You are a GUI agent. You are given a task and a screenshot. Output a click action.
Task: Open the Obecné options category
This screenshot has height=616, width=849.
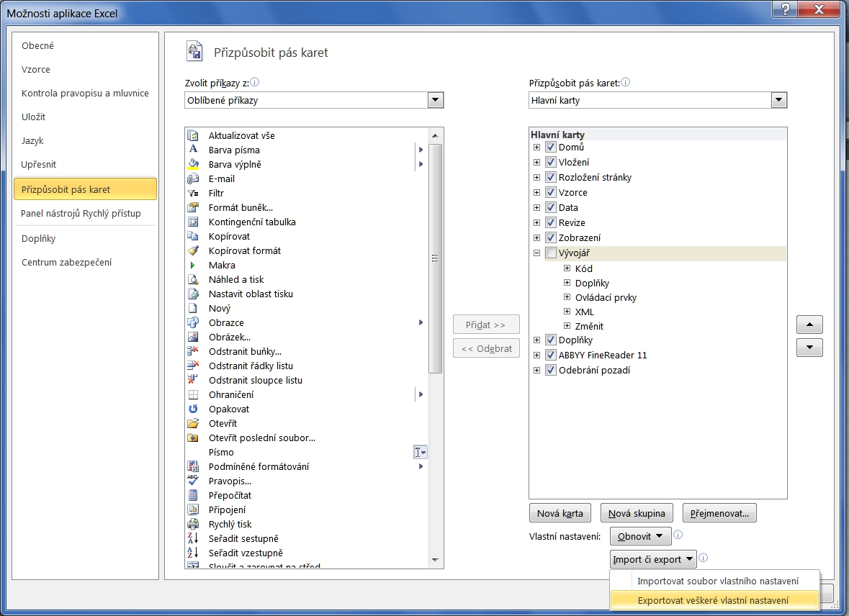click(85, 45)
